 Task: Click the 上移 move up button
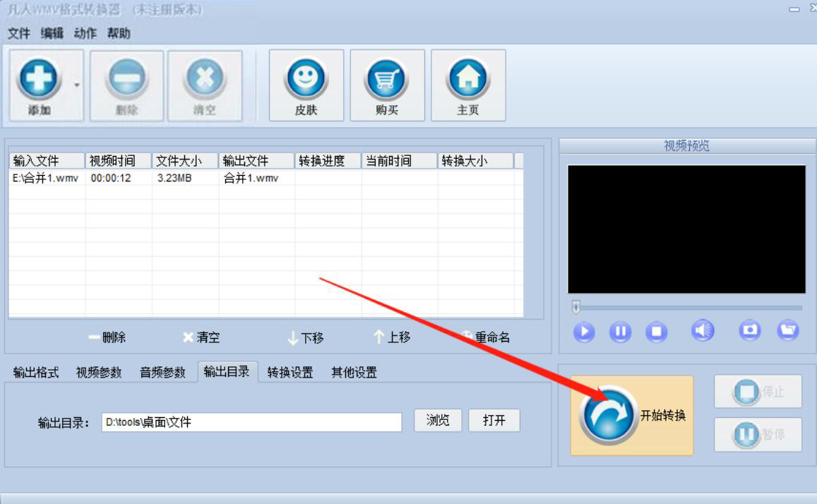coord(392,337)
